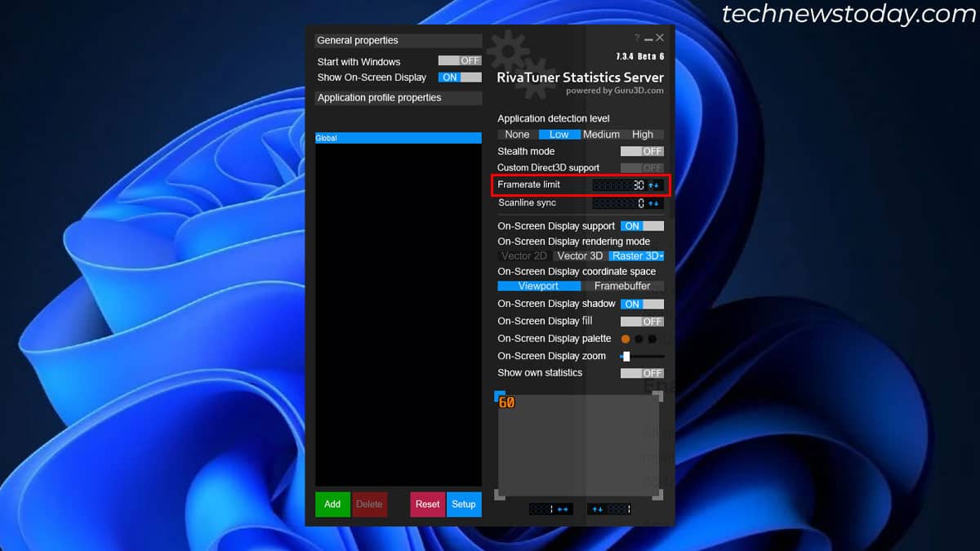Screen dimensions: 980x551
Task: Select Medium application detection level
Action: coord(601,135)
